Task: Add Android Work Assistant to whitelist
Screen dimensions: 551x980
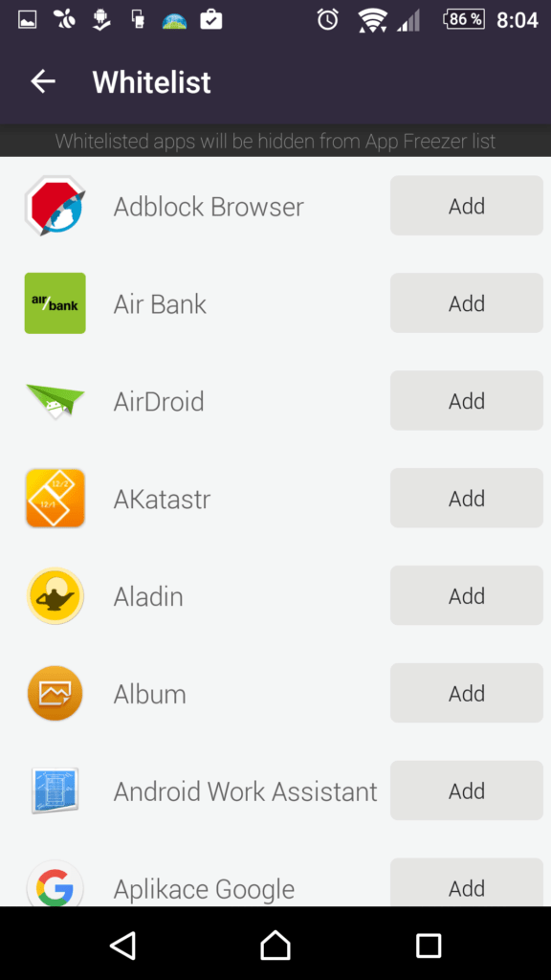Action: (467, 791)
